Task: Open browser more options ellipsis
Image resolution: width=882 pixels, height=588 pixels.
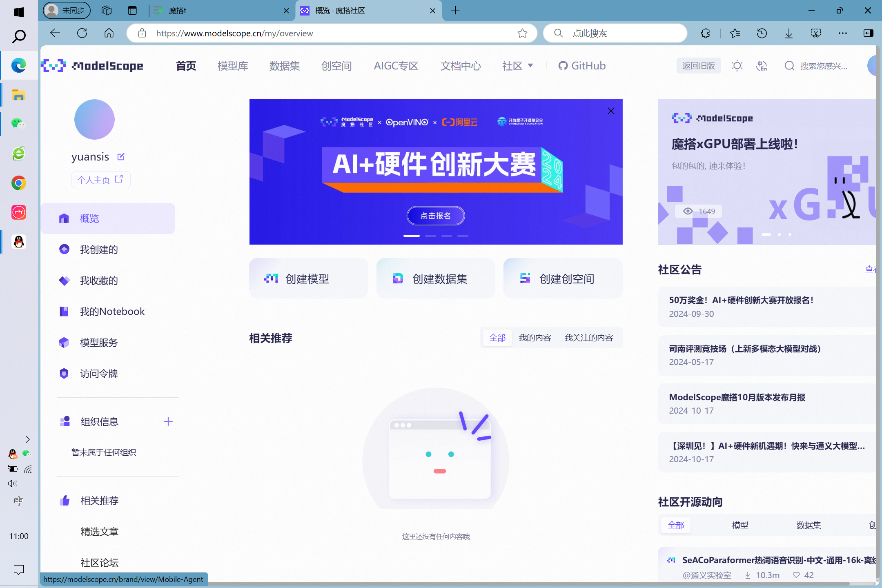Action: pos(843,33)
